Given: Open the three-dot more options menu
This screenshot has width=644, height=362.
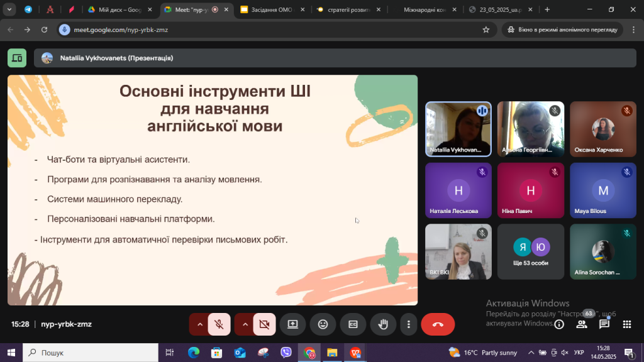Looking at the screenshot, I should click(409, 324).
